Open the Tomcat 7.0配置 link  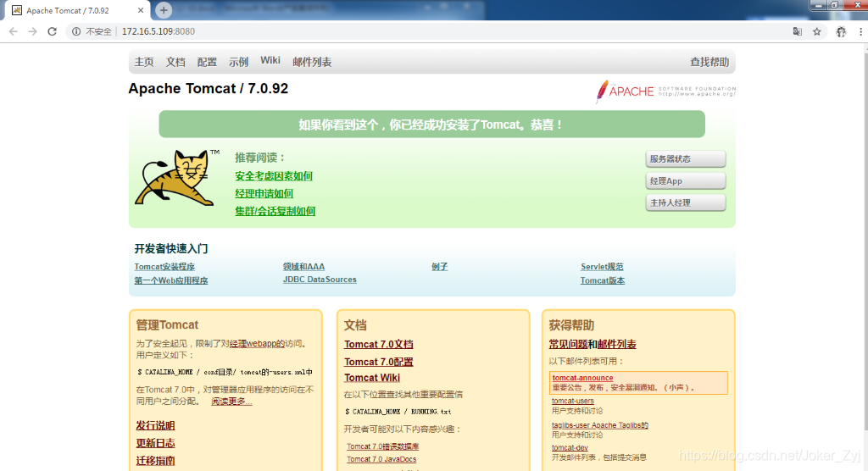click(x=379, y=362)
